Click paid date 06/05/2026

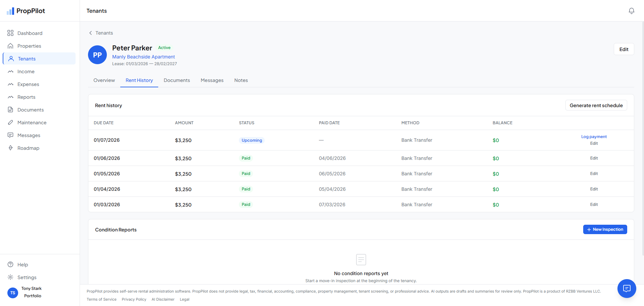pyautogui.click(x=332, y=174)
